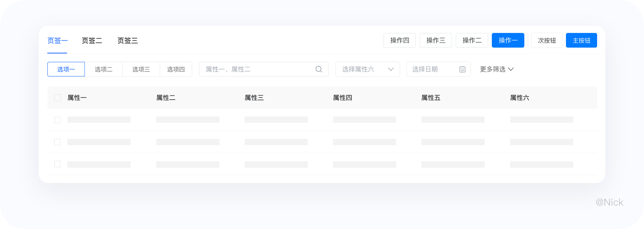Image resolution: width=644 pixels, height=229 pixels.
Task: Tick the header select-all checkbox
Action: click(57, 98)
